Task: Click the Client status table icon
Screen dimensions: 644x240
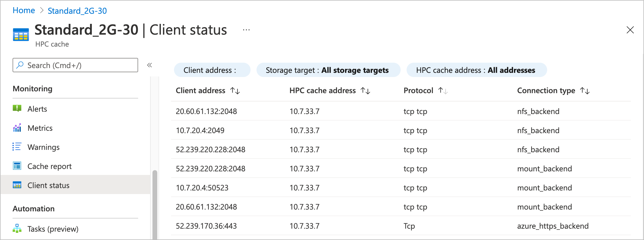Action: point(17,185)
